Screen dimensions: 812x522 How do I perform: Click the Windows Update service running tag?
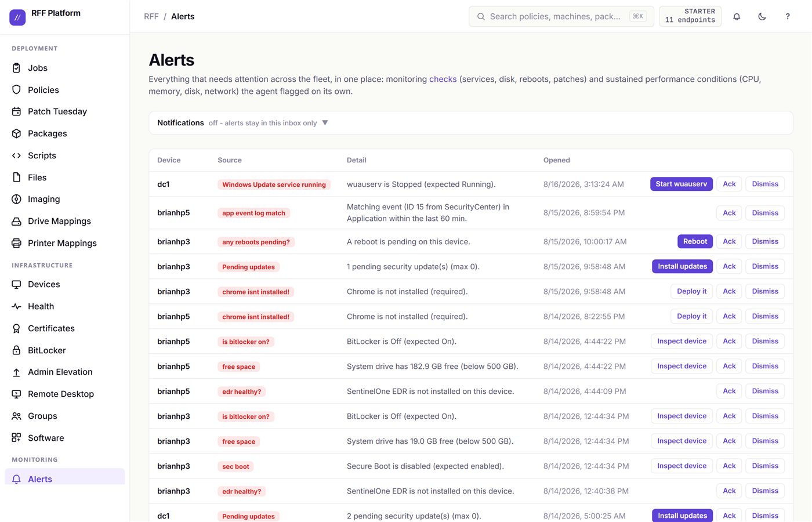(x=274, y=184)
